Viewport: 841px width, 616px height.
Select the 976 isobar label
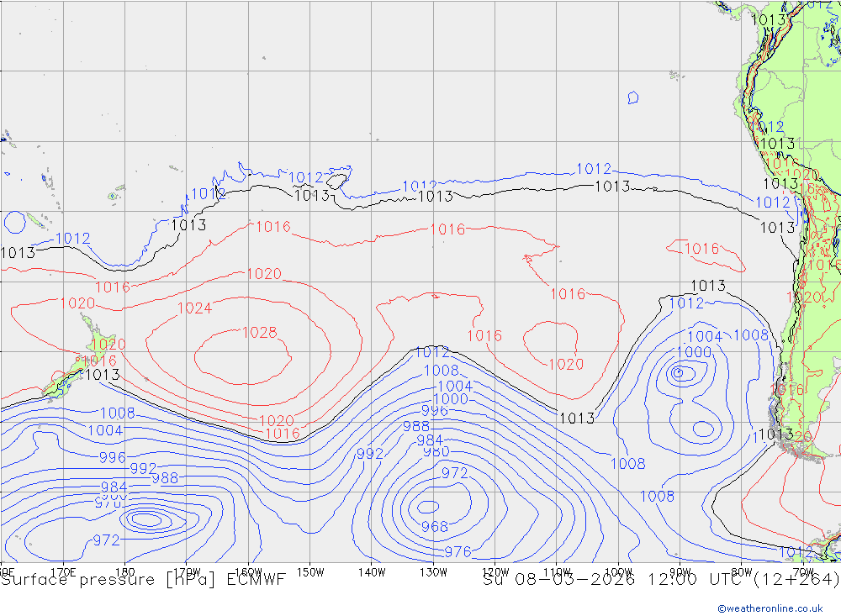pos(458,551)
